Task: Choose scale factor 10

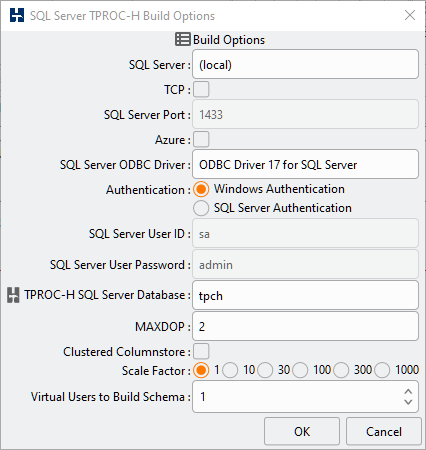Action: [x=230, y=370]
